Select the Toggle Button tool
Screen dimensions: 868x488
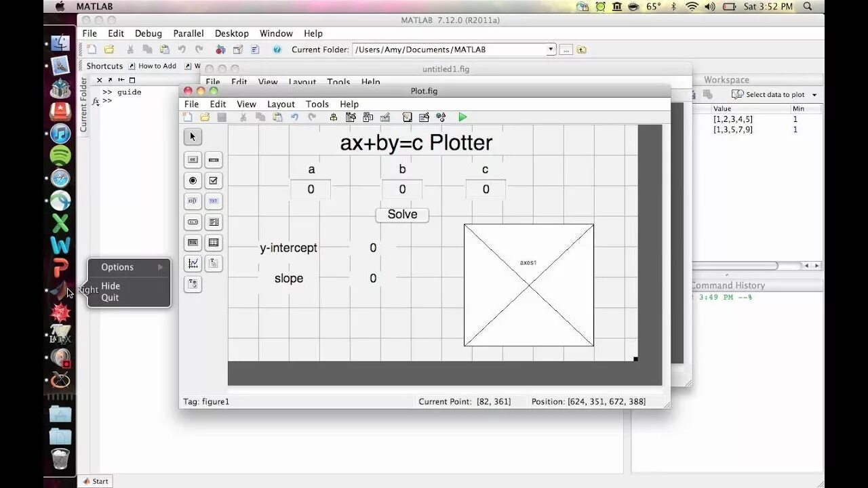point(193,243)
